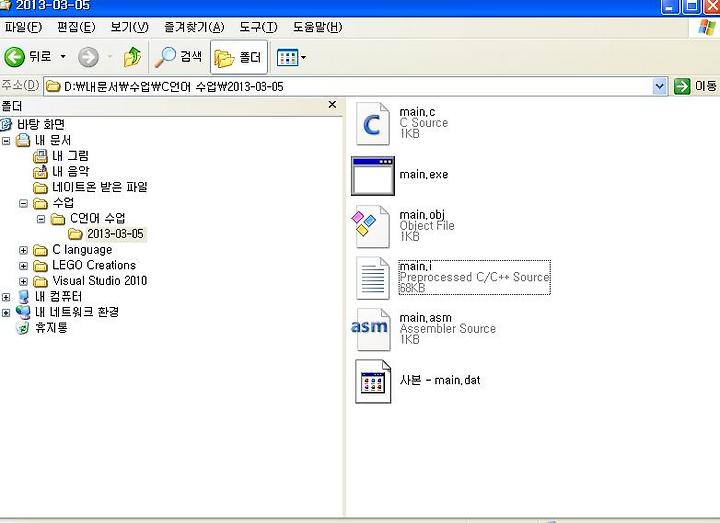Expand the LEGO Creations tree node
This screenshot has height=523, width=720.
(x=23, y=266)
